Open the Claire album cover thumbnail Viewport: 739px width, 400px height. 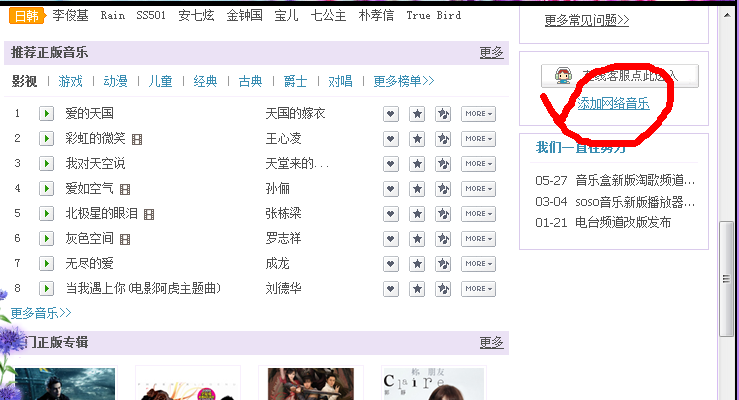point(434,384)
